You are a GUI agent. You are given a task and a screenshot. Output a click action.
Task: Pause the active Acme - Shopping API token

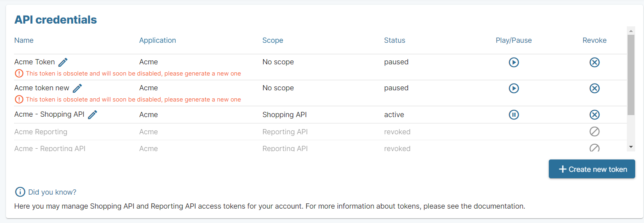(514, 115)
